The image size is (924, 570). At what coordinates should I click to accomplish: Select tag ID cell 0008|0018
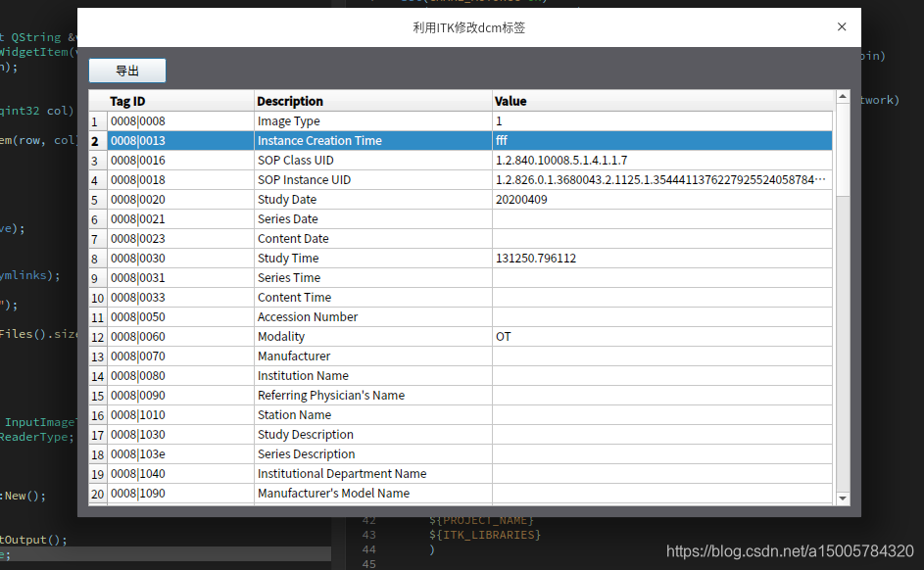click(181, 179)
